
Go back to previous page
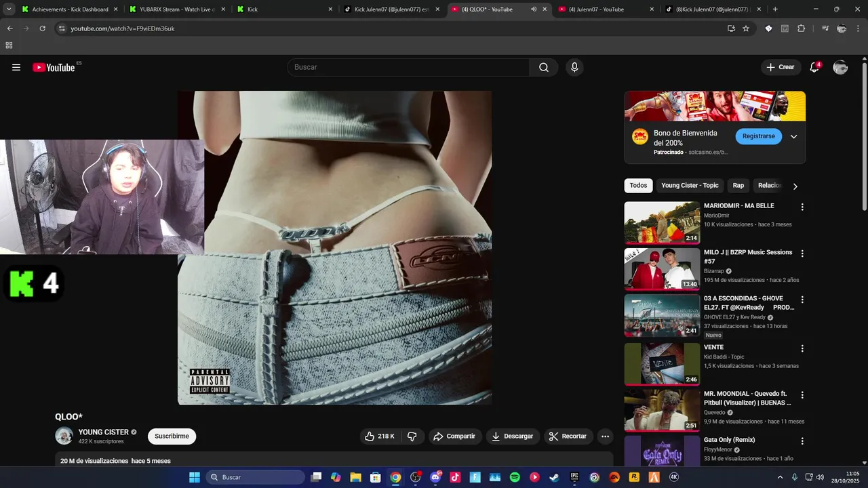(x=10, y=28)
